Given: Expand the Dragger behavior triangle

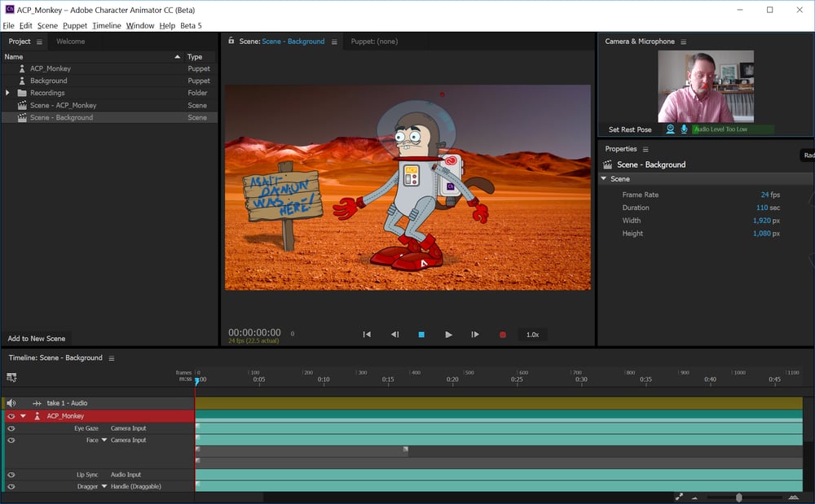Looking at the screenshot, I should 104,486.
